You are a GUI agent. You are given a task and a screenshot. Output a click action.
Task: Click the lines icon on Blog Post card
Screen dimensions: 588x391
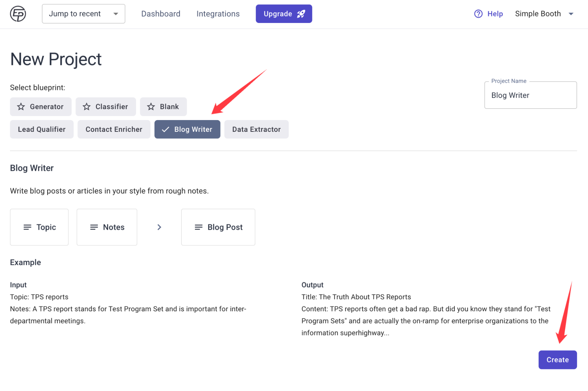pos(199,227)
